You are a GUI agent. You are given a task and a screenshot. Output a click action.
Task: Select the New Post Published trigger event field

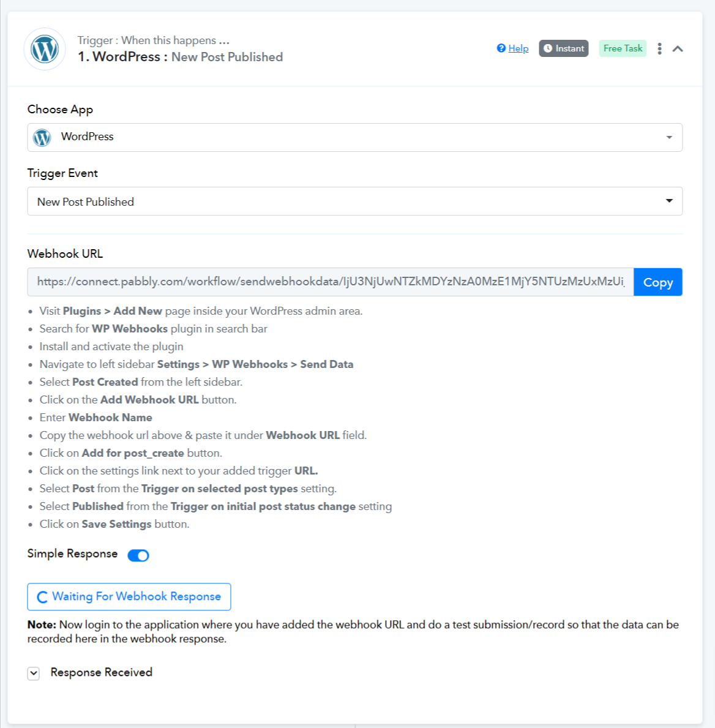pos(354,201)
